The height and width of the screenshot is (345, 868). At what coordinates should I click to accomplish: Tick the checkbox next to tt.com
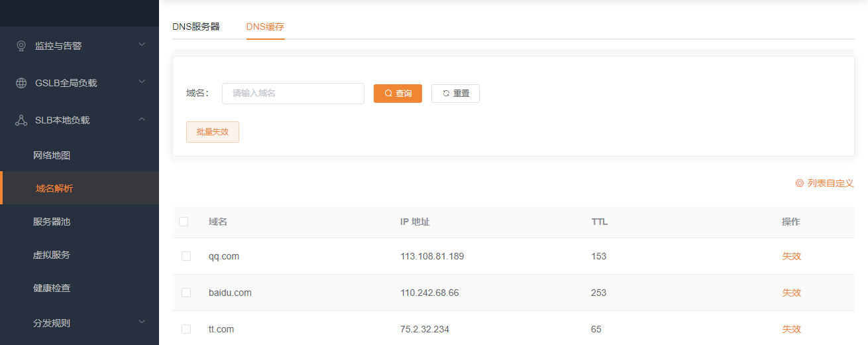point(186,329)
